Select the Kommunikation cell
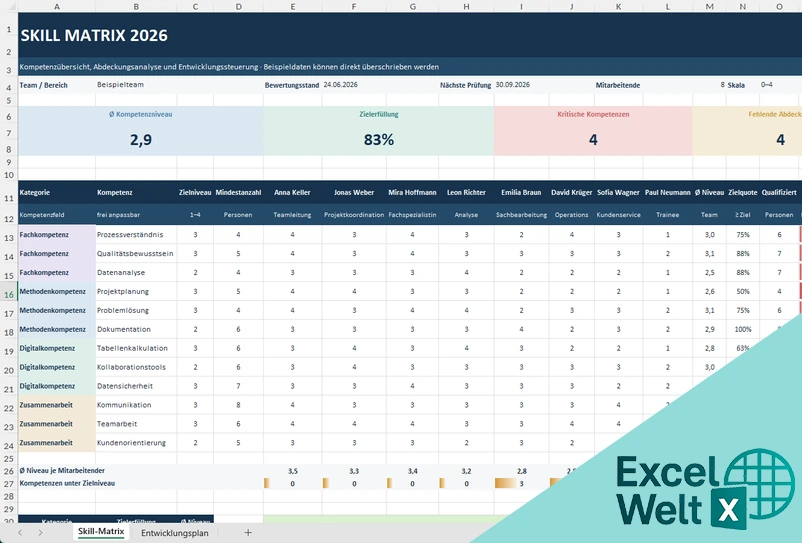The height and width of the screenshot is (543, 802). [x=136, y=405]
